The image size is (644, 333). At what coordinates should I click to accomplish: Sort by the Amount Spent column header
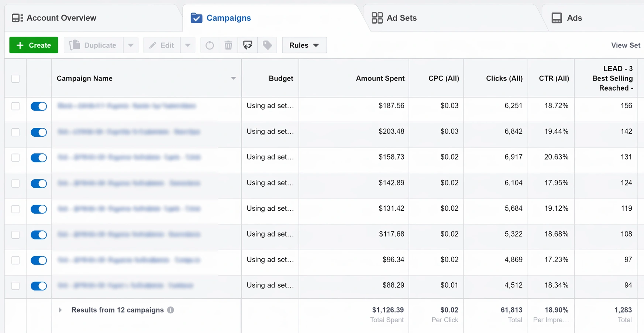tap(380, 78)
